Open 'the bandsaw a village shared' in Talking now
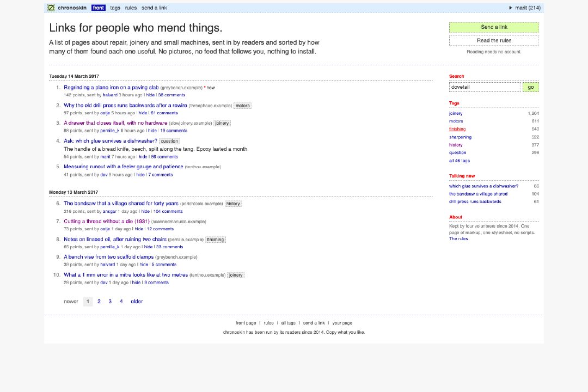 point(478,194)
